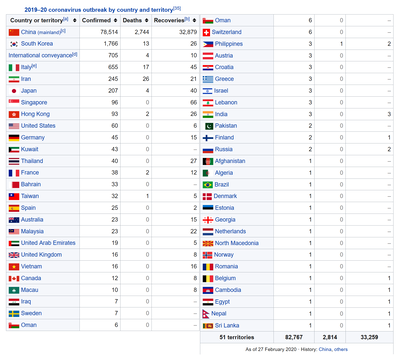Click the Switzerland flag icon
The image size is (400, 363).
(206, 32)
